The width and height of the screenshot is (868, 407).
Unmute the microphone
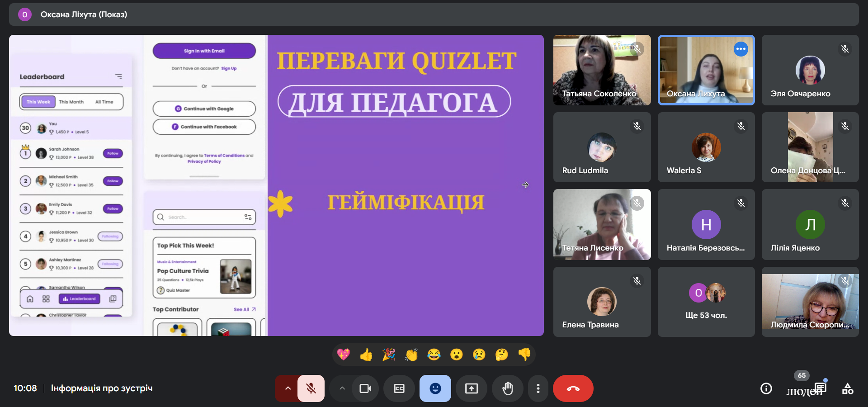coord(311,388)
